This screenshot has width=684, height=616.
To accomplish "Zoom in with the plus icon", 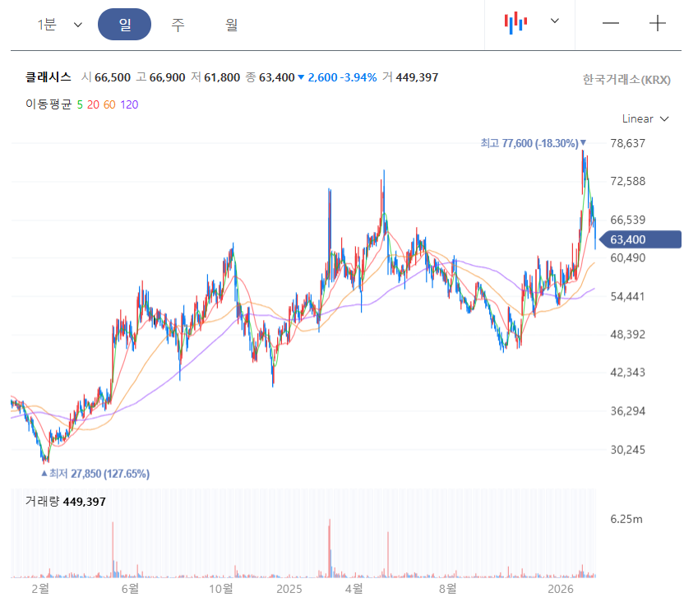I will coord(657,23).
